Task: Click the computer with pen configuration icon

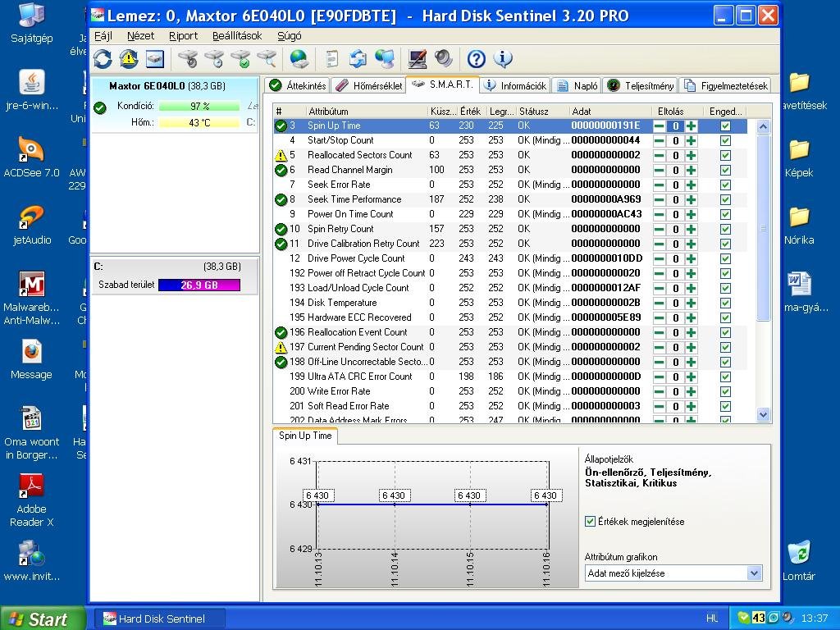Action: coord(418,59)
